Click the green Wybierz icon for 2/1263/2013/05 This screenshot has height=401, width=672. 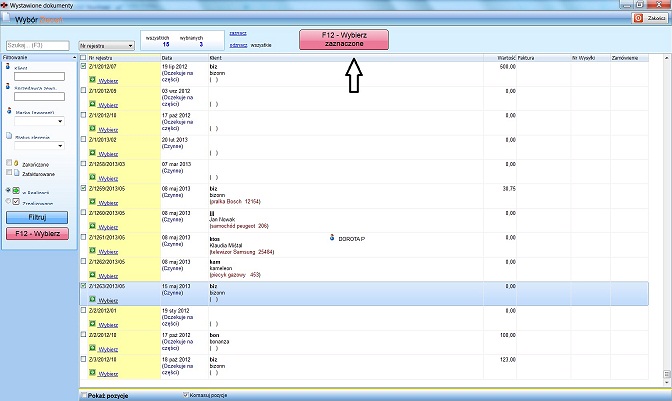[x=92, y=299]
